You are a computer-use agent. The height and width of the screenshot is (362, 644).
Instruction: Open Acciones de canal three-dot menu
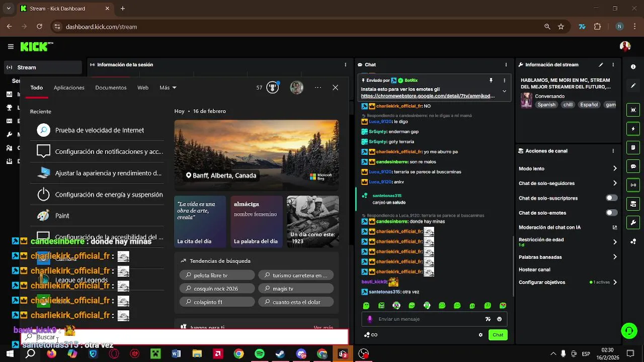tap(613, 151)
